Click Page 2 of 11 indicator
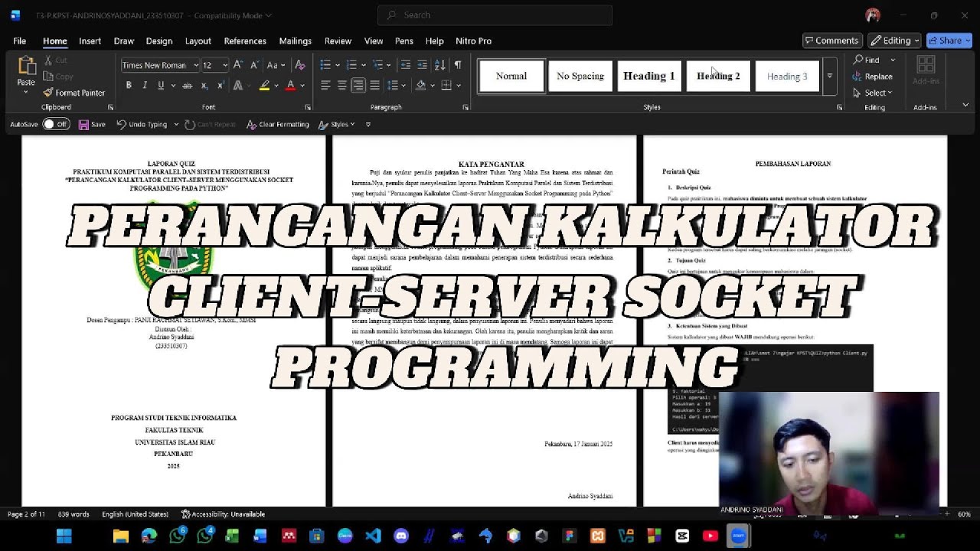This screenshot has height=551, width=980. 27,514
